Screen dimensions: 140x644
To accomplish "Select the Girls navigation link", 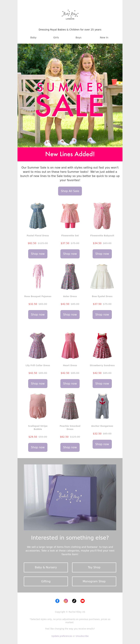I will click(56, 37).
